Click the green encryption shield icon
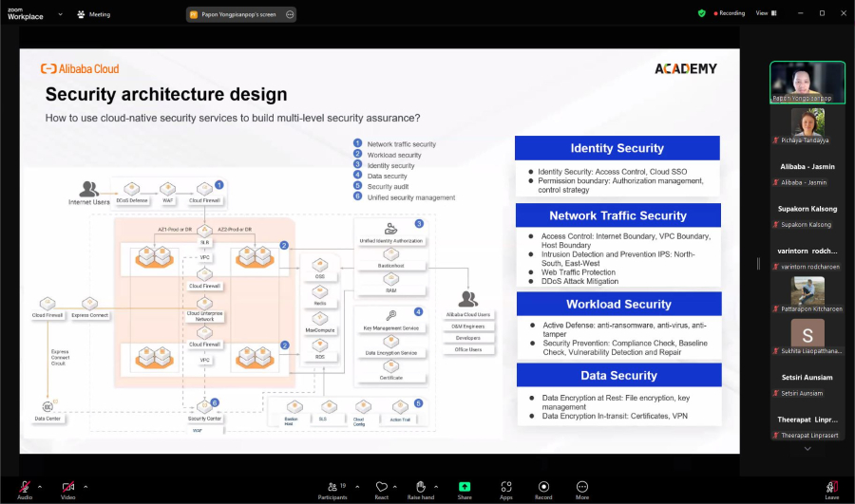The height and width of the screenshot is (504, 855). point(702,13)
